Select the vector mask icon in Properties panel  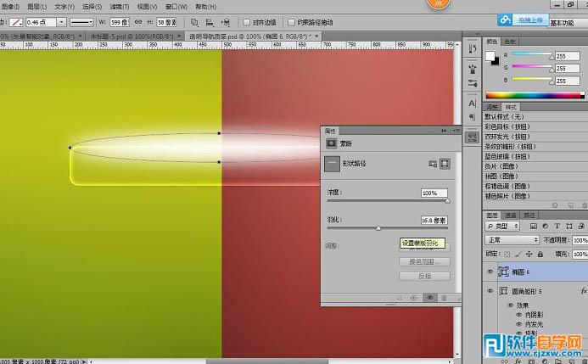pyautogui.click(x=445, y=164)
